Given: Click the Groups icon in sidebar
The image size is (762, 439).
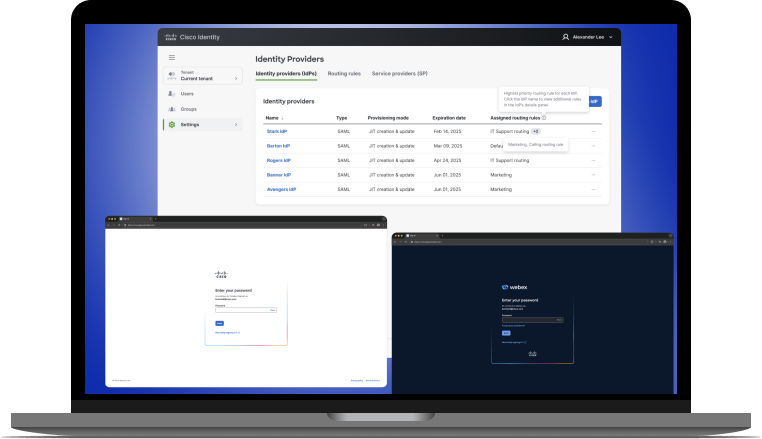Looking at the screenshot, I should tap(172, 109).
